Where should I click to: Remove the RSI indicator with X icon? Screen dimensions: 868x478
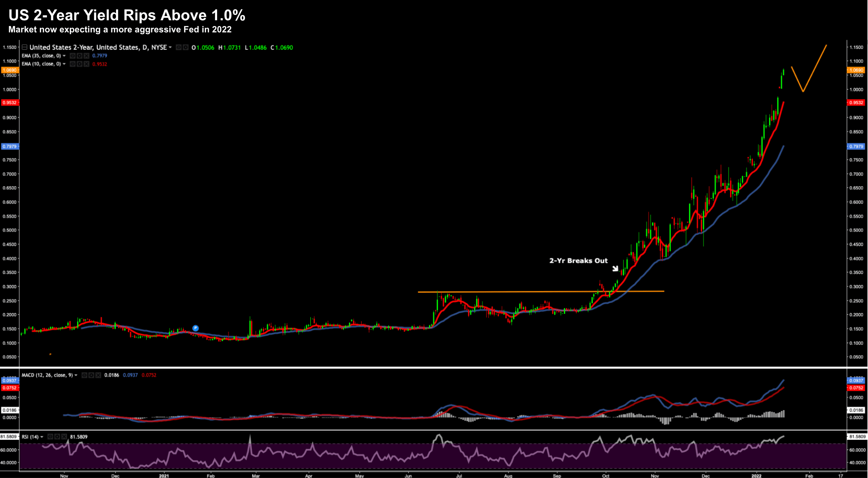(x=64, y=437)
